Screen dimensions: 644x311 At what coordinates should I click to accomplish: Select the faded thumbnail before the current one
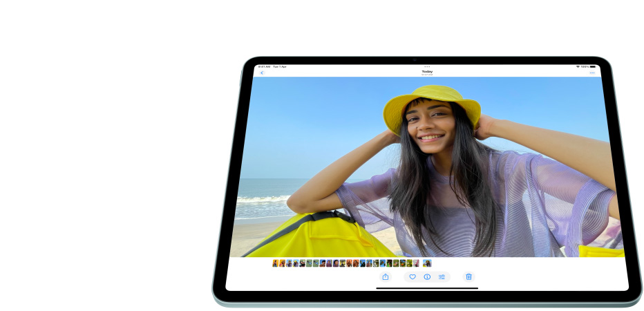[417, 263]
